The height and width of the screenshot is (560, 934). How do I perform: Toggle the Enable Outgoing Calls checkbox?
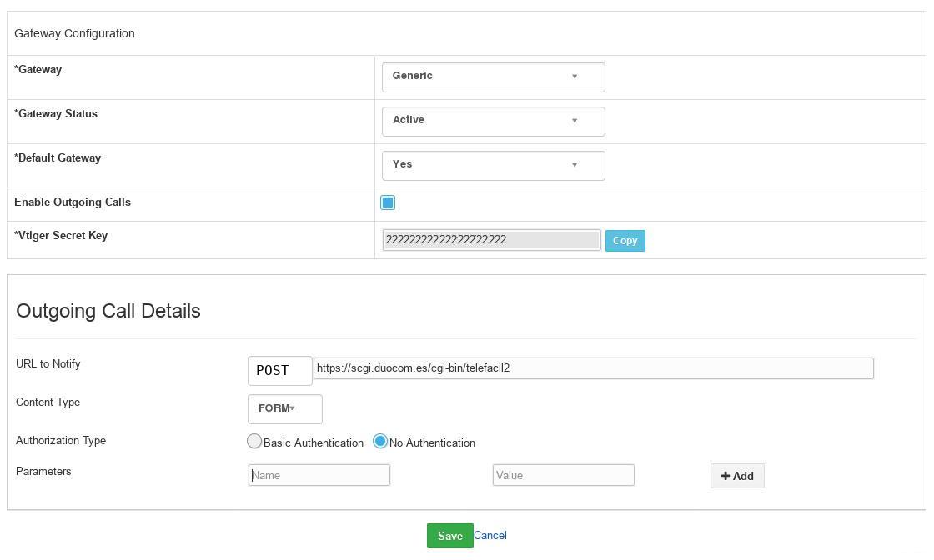point(388,202)
